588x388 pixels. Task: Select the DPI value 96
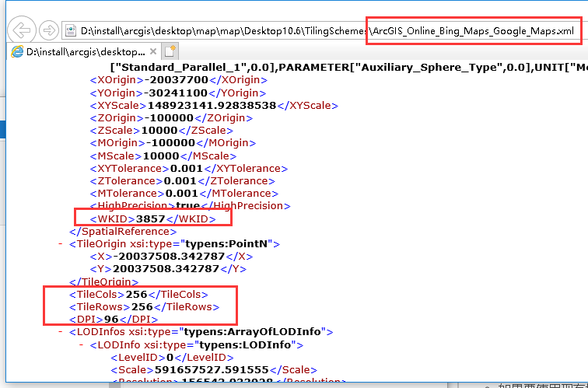pyautogui.click(x=111, y=320)
